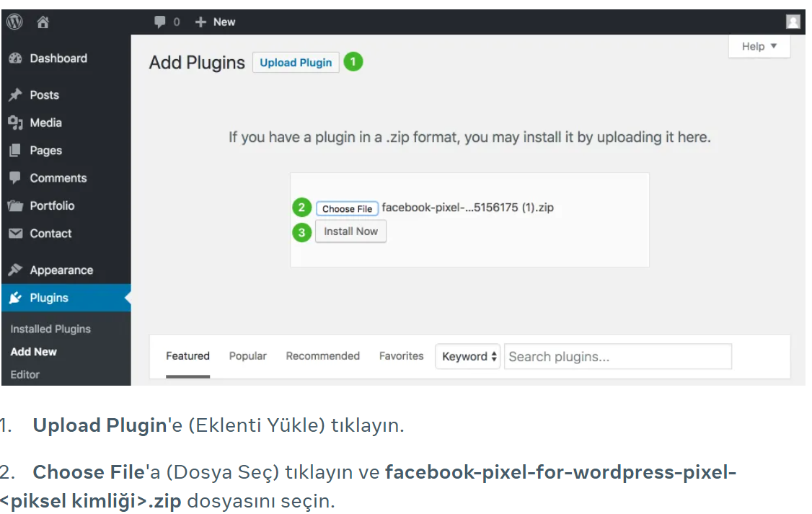
Task: Click the selected zip file name text
Action: click(x=467, y=208)
